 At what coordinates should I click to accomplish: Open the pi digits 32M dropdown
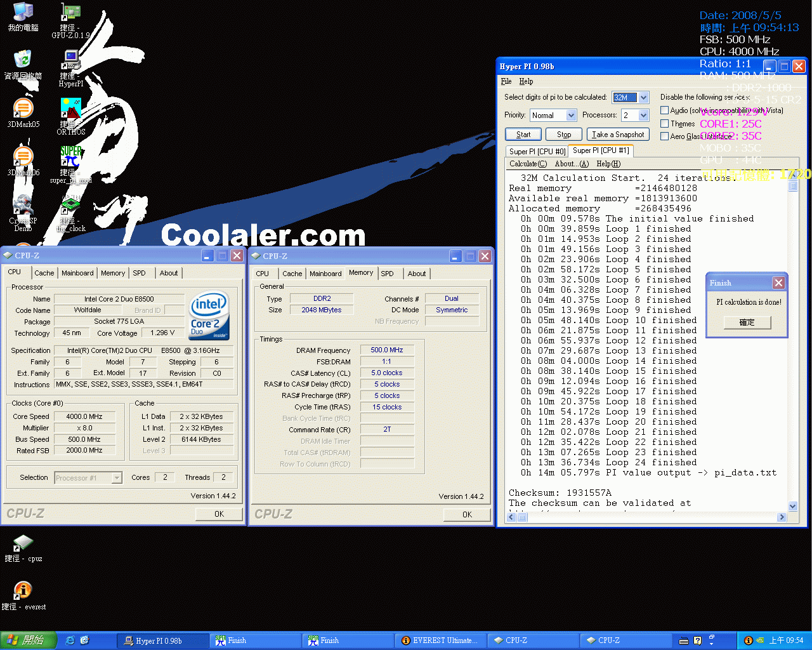(x=643, y=97)
